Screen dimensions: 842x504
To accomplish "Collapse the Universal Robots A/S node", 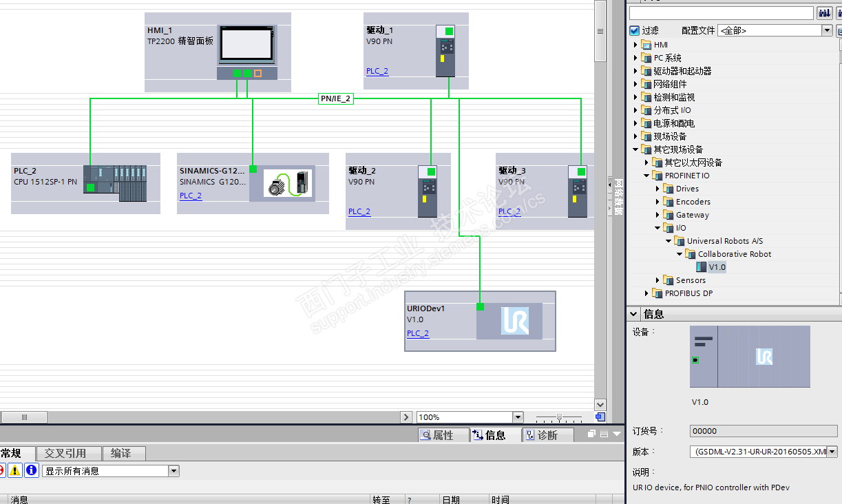I will click(x=669, y=241).
